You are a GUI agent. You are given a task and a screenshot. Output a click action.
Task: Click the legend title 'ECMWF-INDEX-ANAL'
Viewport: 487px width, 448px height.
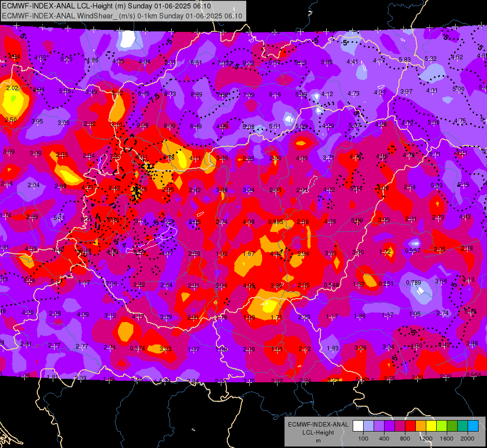[x=318, y=425]
